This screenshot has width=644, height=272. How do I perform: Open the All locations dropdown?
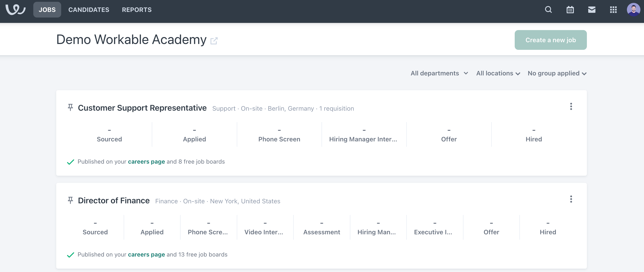click(498, 73)
